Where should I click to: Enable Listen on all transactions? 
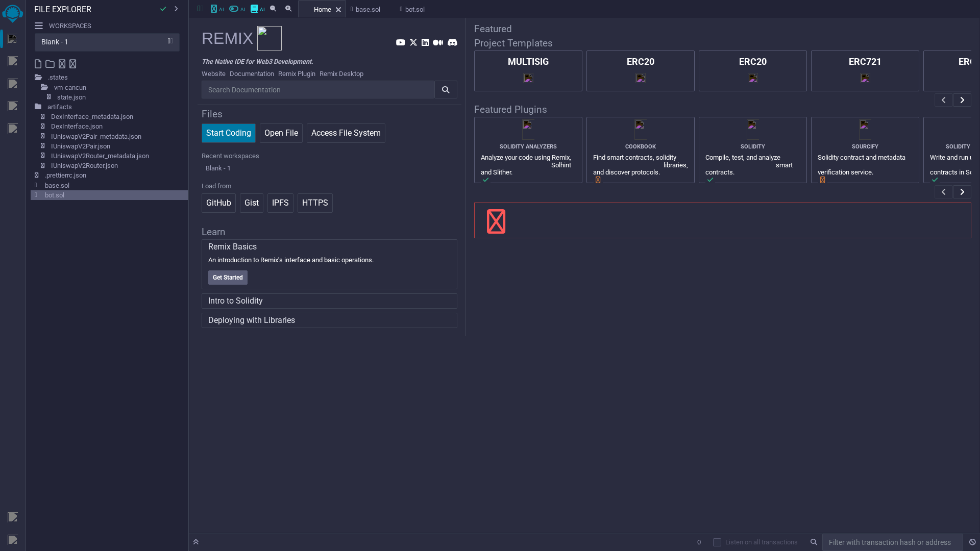(x=717, y=542)
